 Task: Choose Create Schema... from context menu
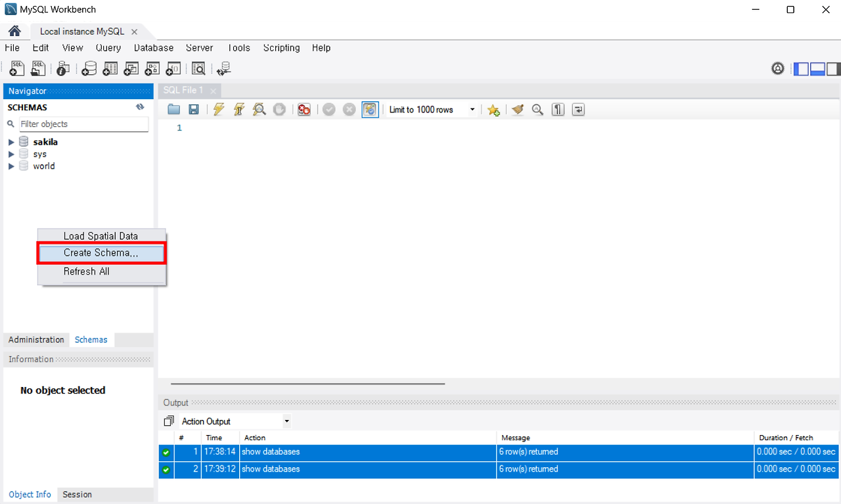coord(101,253)
